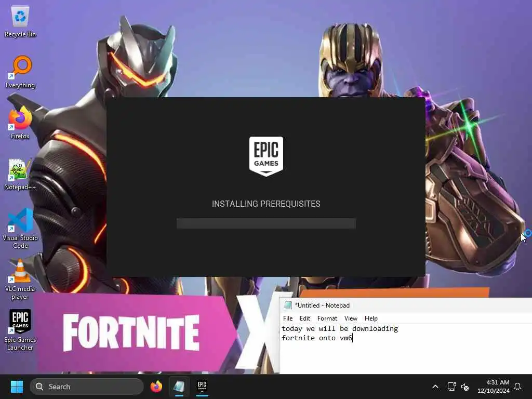This screenshot has height=399, width=532.
Task: Select the Everything search desktop shortcut
Action: point(20,72)
